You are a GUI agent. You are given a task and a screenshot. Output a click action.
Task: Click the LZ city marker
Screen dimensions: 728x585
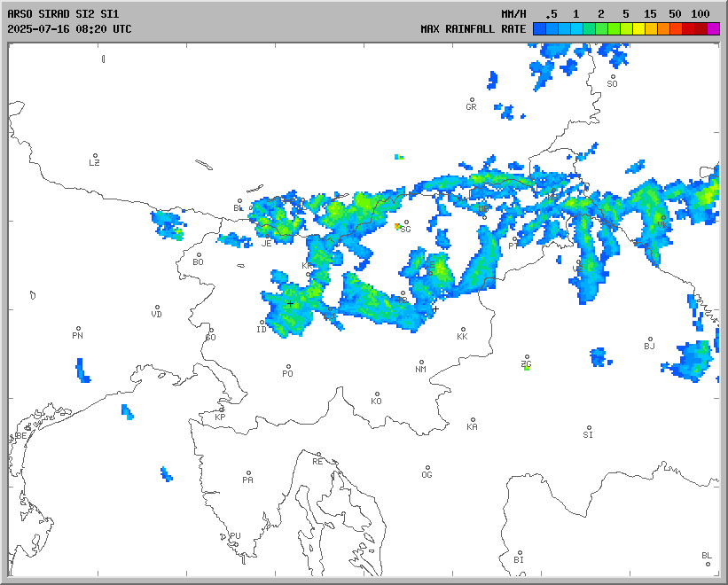[x=95, y=156]
